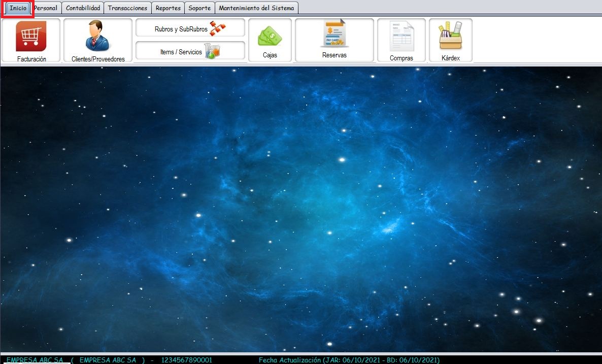Open Compras via the invoice document icon

click(401, 37)
